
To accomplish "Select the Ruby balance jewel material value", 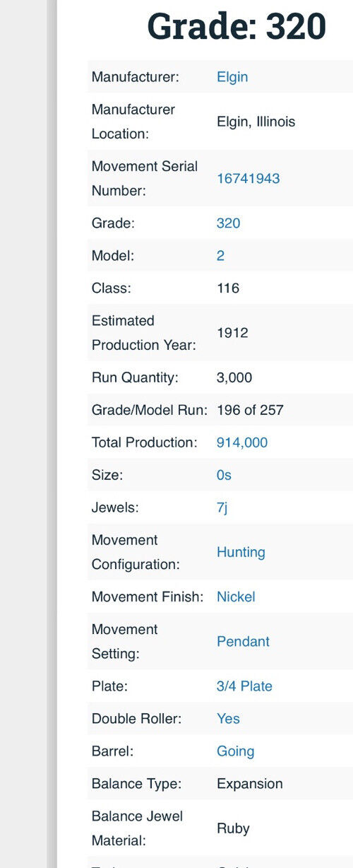I will tap(233, 828).
